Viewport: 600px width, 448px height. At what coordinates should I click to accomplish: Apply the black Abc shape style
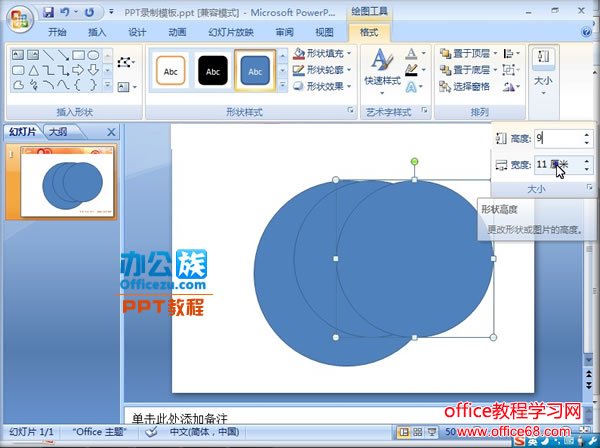[x=213, y=71]
